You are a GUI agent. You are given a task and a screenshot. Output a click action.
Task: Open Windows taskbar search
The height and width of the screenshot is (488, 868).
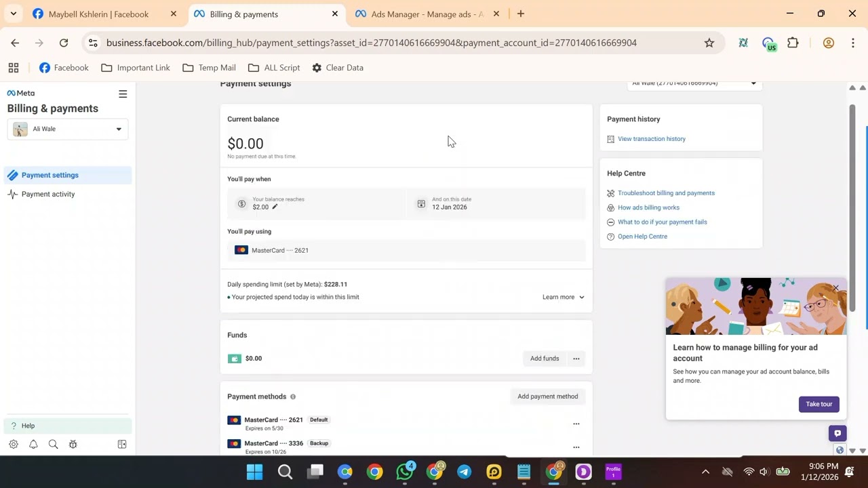(285, 472)
